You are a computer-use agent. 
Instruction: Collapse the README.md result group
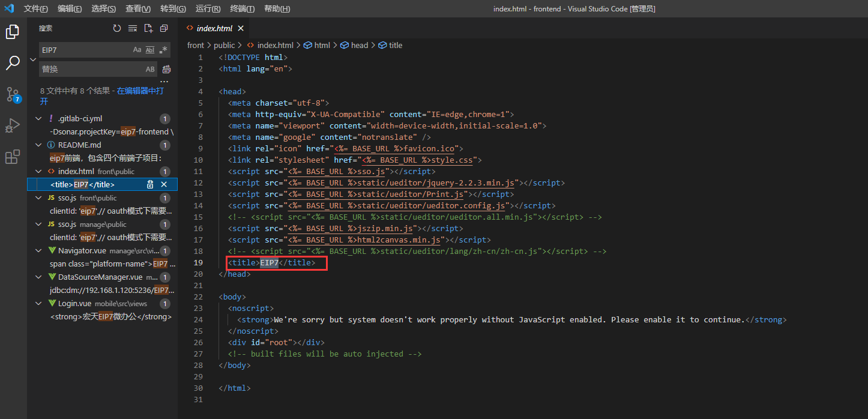[x=39, y=145]
